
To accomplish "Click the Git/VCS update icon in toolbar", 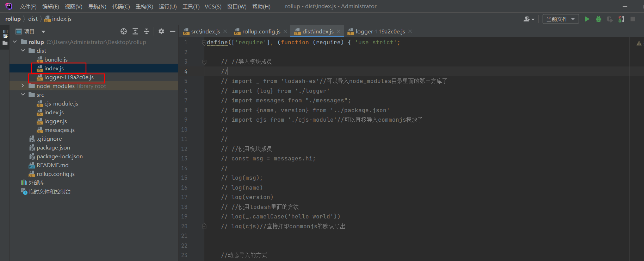I will 621,19.
